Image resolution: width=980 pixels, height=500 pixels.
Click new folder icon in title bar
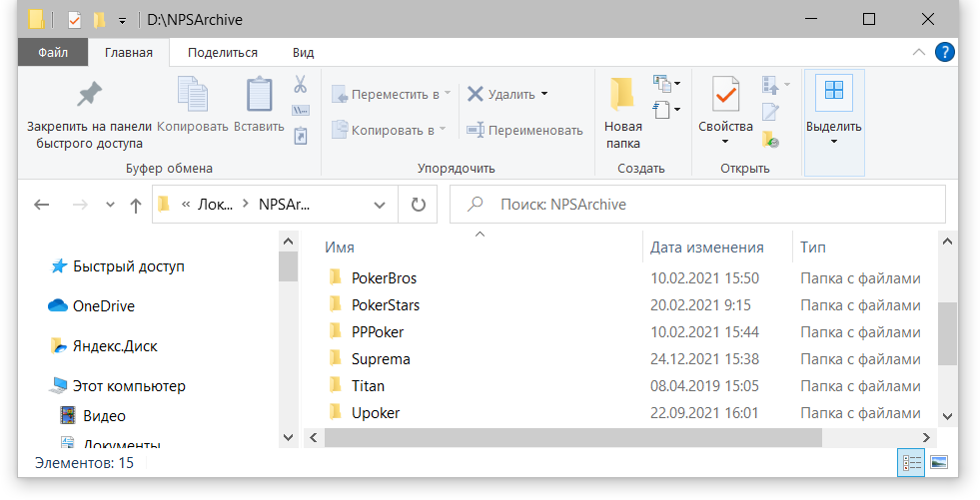[99, 20]
